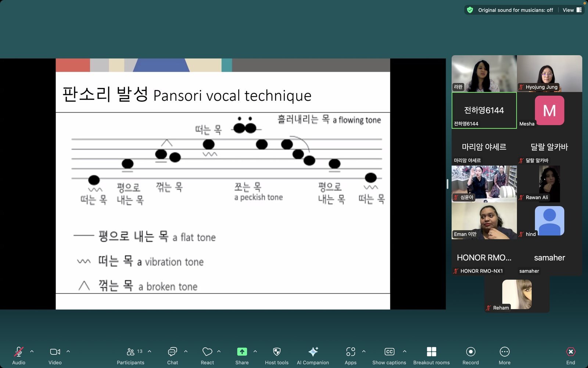Open Breakout rooms
This screenshot has height=368, width=588.
click(431, 352)
